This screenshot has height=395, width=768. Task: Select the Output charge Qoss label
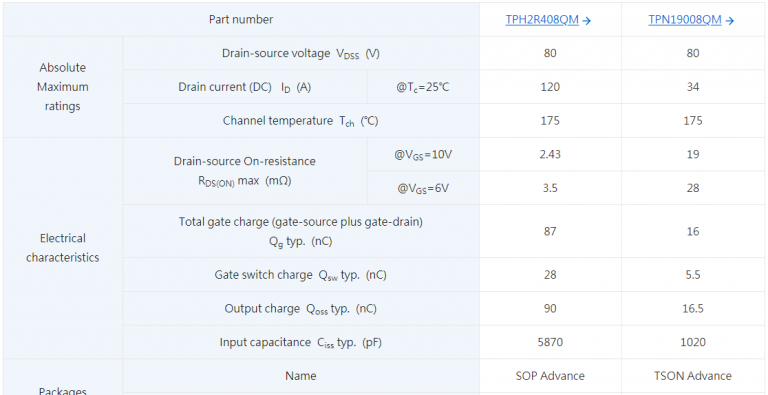click(x=301, y=309)
